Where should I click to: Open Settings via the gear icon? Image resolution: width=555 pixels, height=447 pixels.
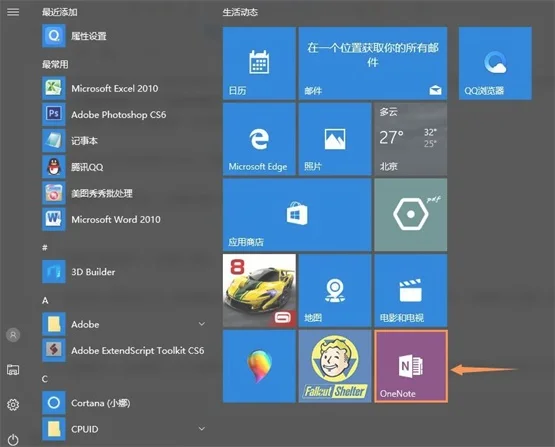pyautogui.click(x=13, y=405)
